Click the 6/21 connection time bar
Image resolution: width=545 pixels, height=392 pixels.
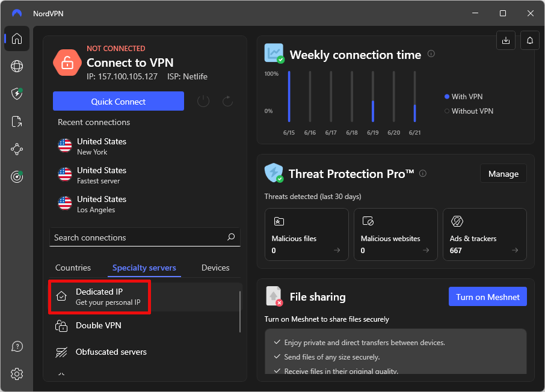[414, 97]
